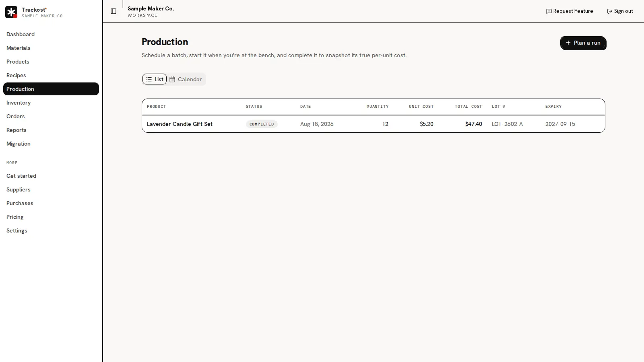644x362 pixels.
Task: Click the UNIT COST column header
Action: [421, 107]
